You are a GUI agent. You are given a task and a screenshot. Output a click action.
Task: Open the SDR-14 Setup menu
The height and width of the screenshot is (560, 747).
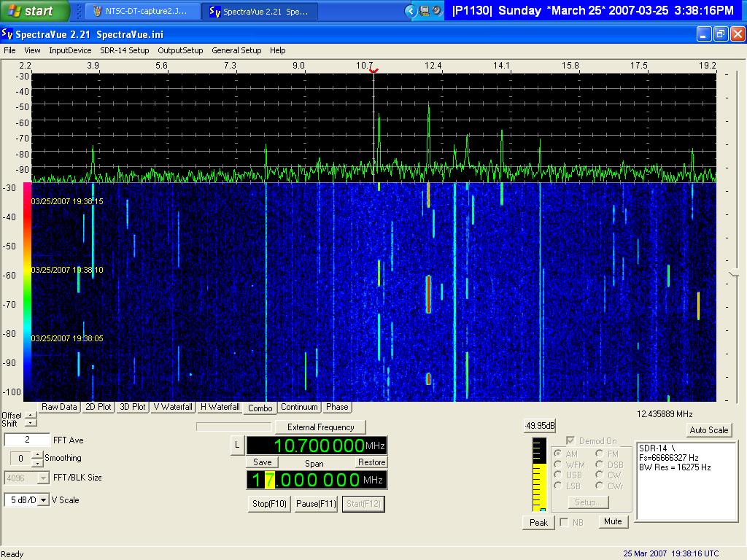point(124,50)
